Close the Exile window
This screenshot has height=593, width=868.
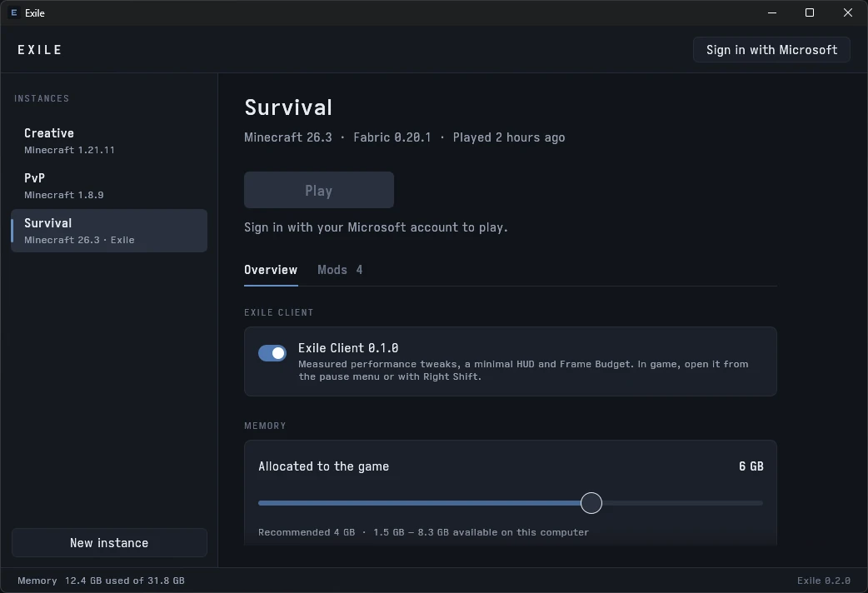pos(847,12)
